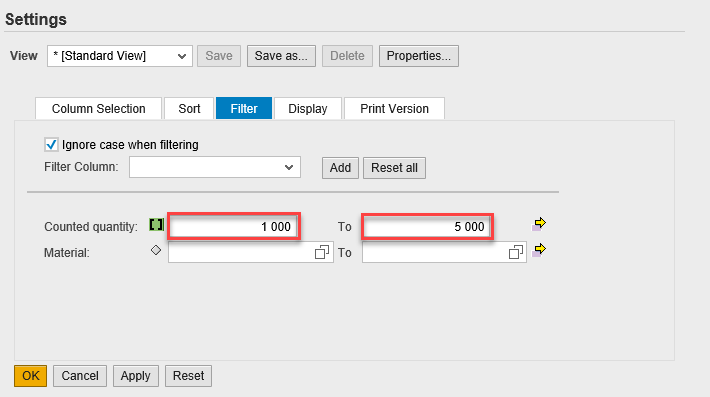
Task: Click the diamond operator icon beside Material
Action: (x=156, y=250)
